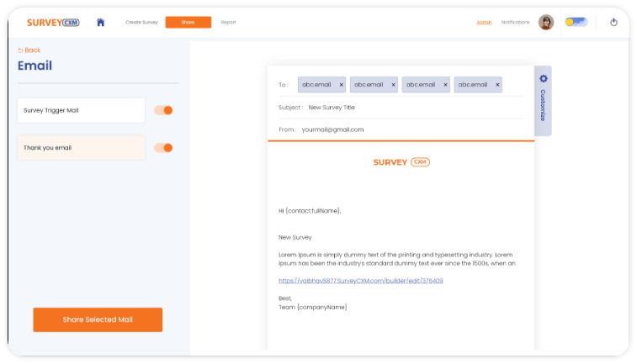Viewport: 637px width, 364px height.
Task: Select the orange Share tab
Action: [188, 23]
